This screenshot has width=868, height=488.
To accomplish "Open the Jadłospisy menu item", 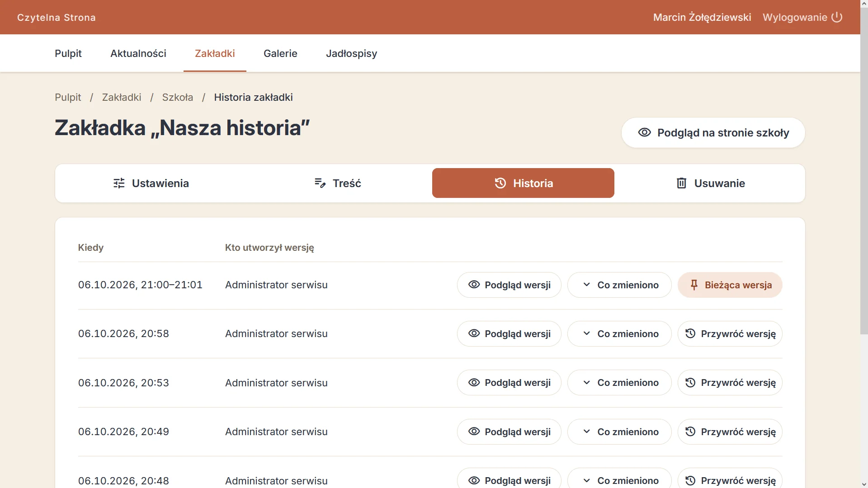I will (x=351, y=53).
